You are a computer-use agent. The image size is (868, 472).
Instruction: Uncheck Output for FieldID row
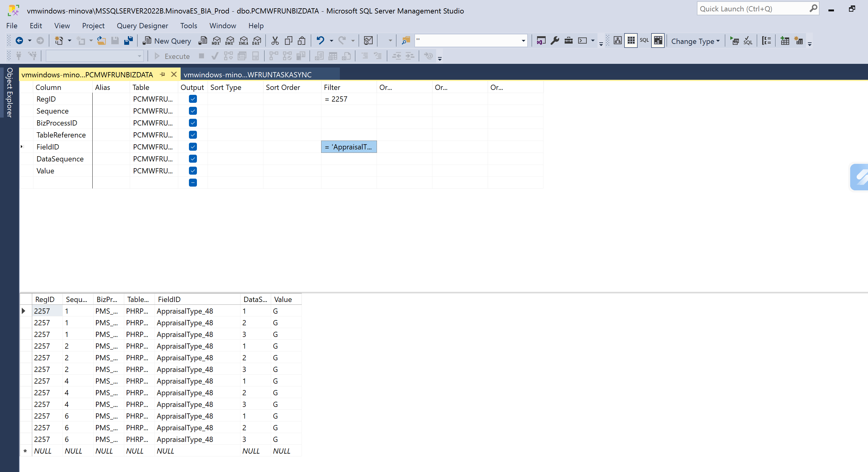[193, 147]
